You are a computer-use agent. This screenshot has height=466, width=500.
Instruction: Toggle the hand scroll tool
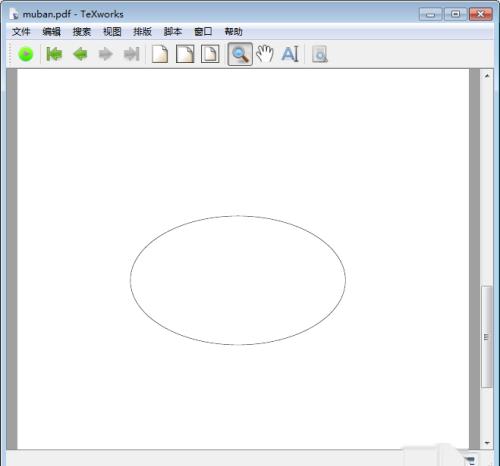point(265,54)
